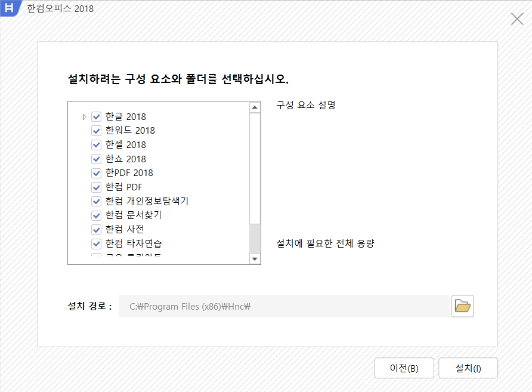
Task: Select the 한컴 사전 list label
Action: point(125,230)
